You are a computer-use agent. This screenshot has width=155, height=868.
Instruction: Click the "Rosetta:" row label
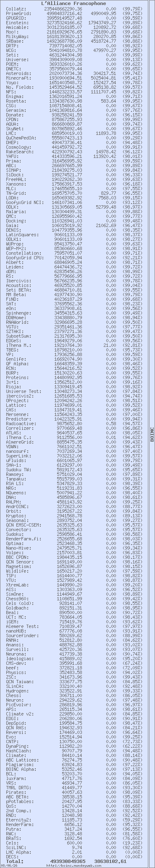(x=16, y=101)
